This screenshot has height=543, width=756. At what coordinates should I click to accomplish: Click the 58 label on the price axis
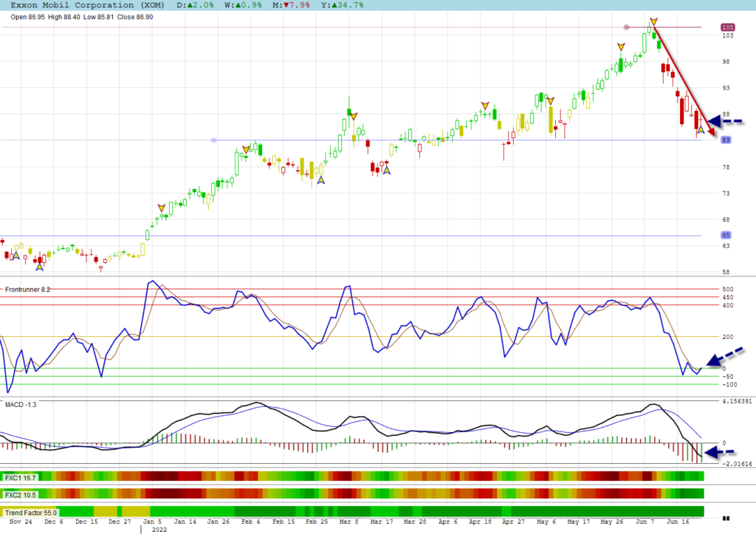click(726, 272)
